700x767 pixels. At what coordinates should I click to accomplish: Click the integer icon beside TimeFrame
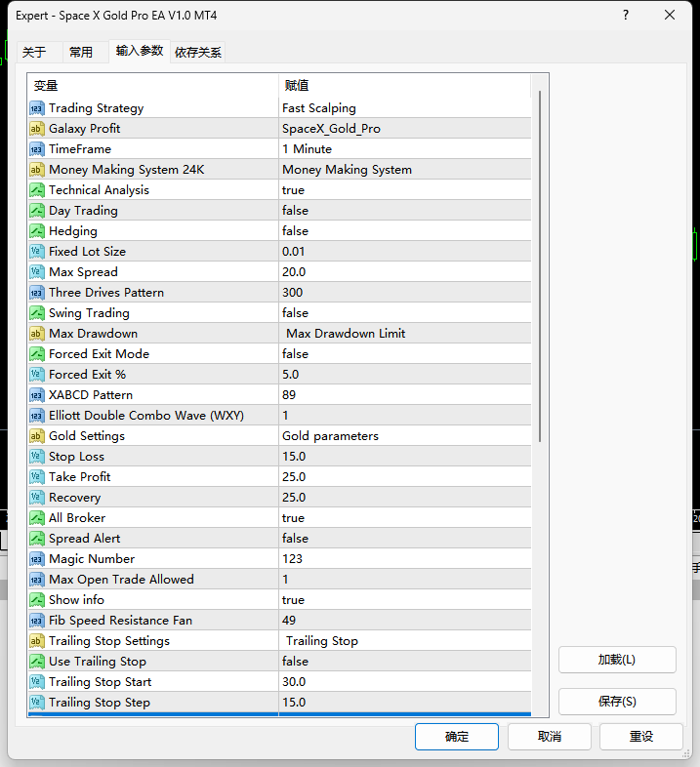click(37, 149)
